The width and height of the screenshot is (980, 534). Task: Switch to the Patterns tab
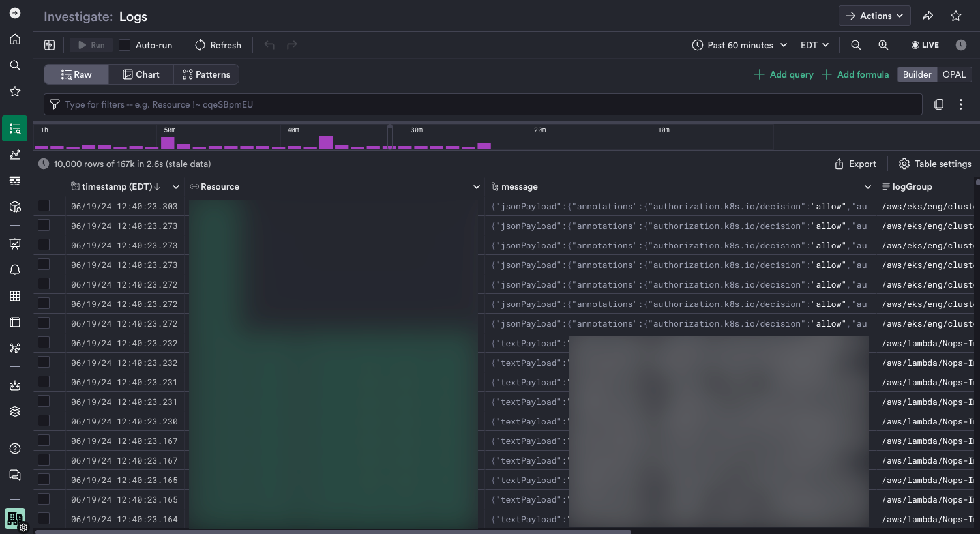[206, 74]
